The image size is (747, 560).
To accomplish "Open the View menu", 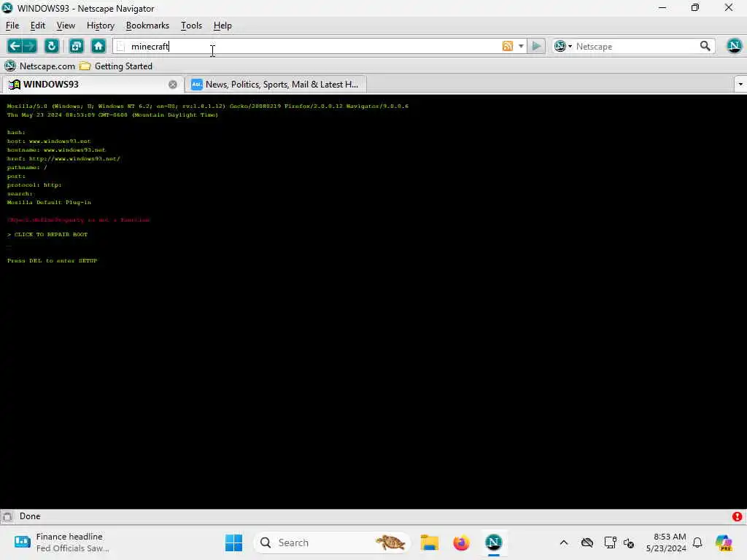I will [x=66, y=26].
